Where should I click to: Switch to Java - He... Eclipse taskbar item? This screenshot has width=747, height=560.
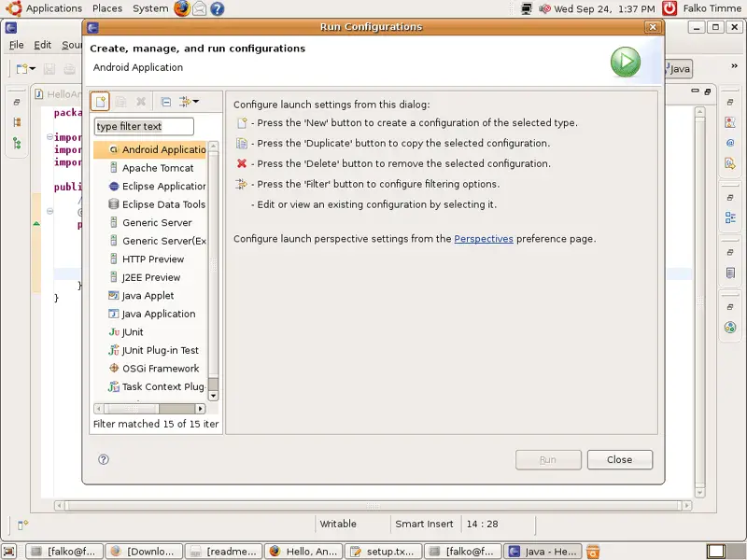click(x=543, y=552)
